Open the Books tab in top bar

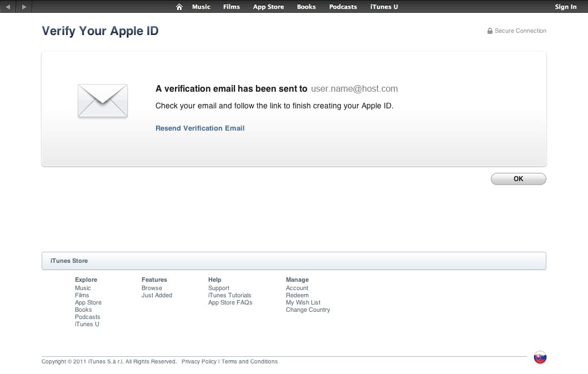(x=306, y=7)
